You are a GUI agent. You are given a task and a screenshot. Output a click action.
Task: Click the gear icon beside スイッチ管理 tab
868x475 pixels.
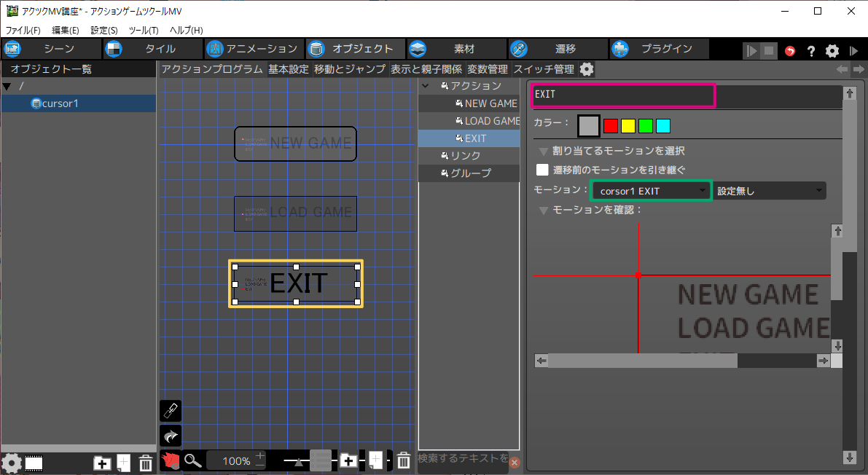point(587,69)
